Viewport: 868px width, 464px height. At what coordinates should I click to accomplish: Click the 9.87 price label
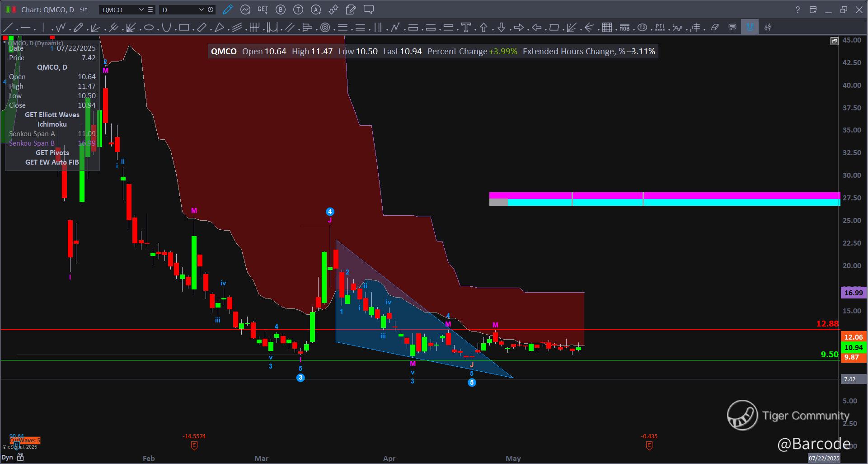(x=853, y=357)
